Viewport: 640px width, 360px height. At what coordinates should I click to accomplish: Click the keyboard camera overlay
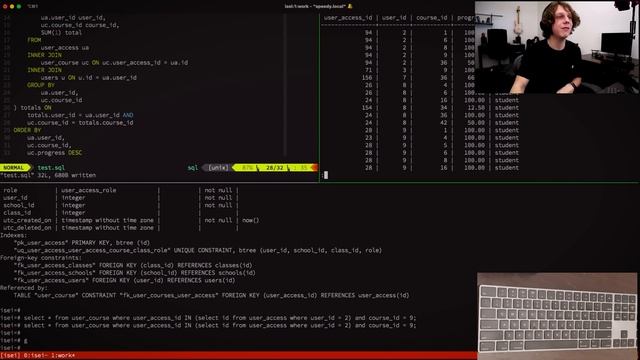(557, 315)
